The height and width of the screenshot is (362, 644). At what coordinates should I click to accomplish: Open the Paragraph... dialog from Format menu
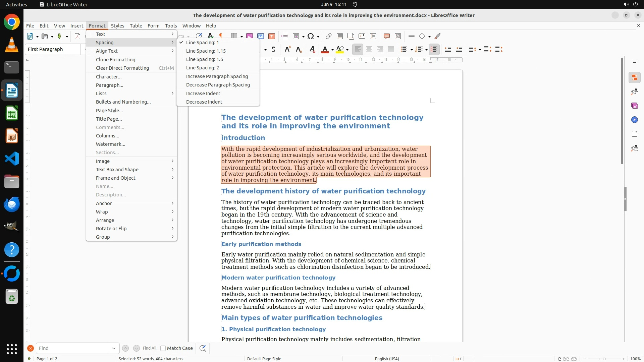[x=109, y=85]
